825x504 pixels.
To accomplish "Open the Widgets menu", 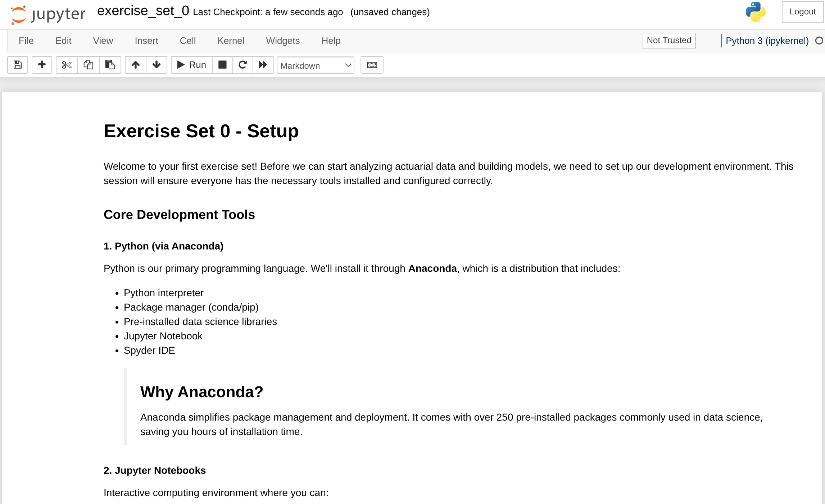I will pyautogui.click(x=282, y=41).
